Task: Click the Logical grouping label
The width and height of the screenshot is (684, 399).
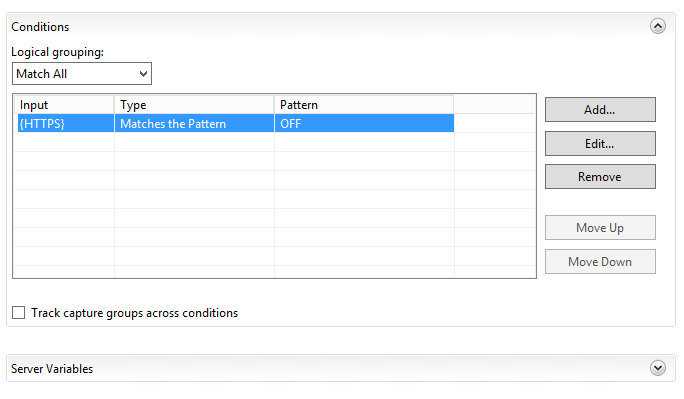Action: click(x=58, y=52)
